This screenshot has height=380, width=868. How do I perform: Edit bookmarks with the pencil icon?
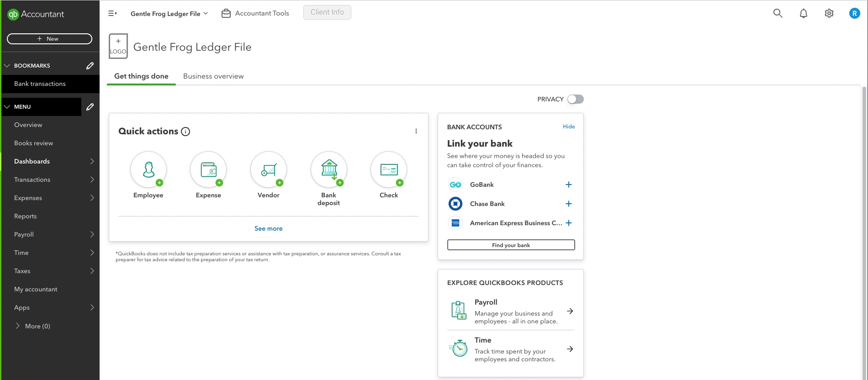pos(90,66)
